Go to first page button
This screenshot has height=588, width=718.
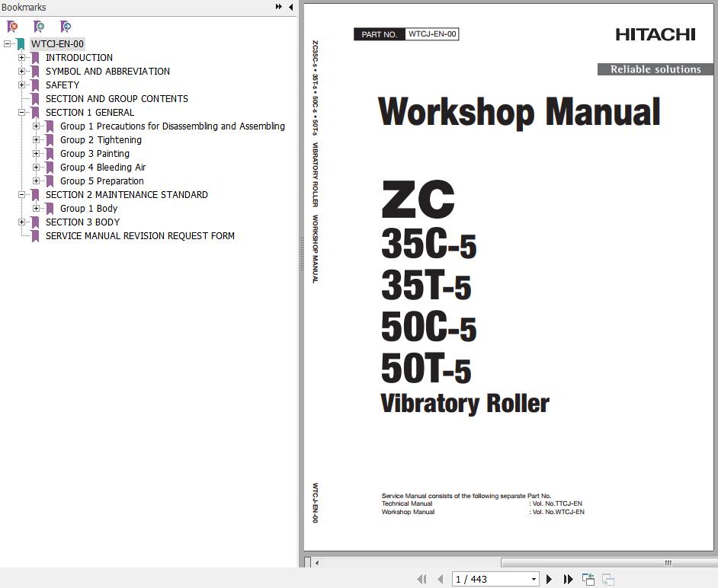pos(422,580)
